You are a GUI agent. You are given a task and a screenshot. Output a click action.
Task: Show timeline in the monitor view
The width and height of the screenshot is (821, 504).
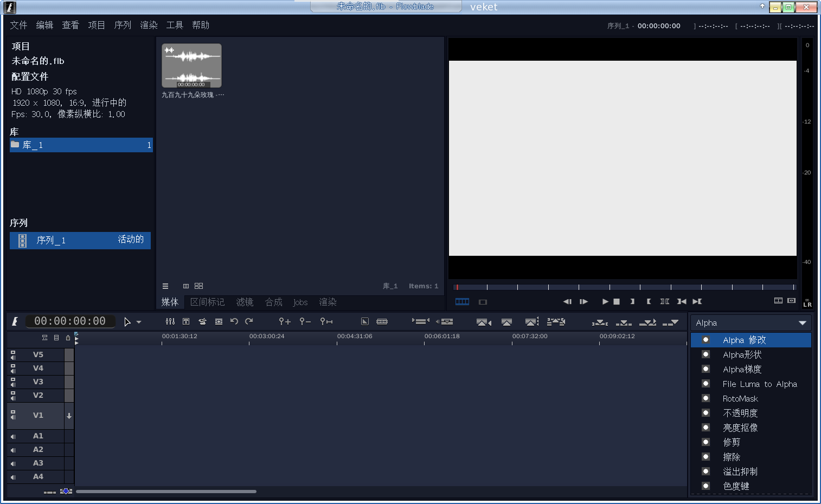pos(462,302)
